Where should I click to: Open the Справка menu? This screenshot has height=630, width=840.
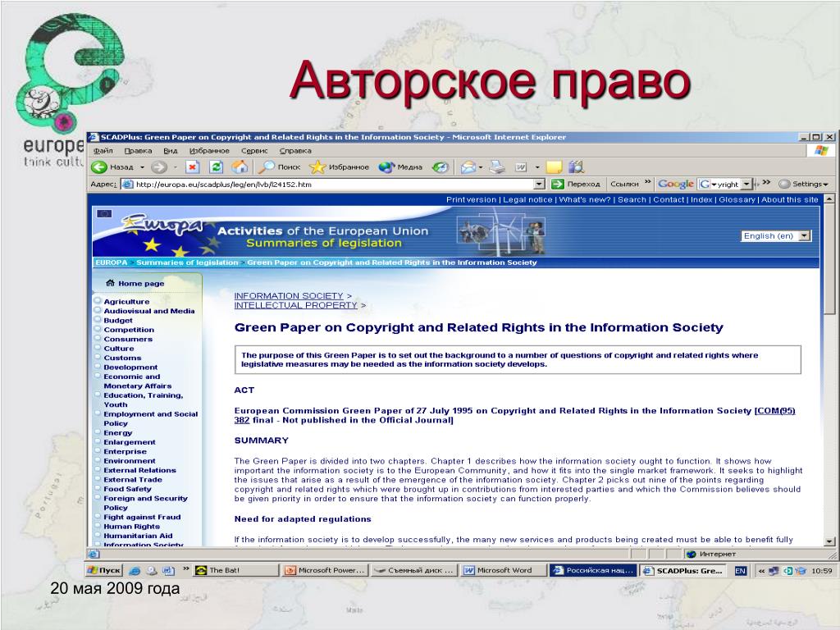click(x=295, y=151)
